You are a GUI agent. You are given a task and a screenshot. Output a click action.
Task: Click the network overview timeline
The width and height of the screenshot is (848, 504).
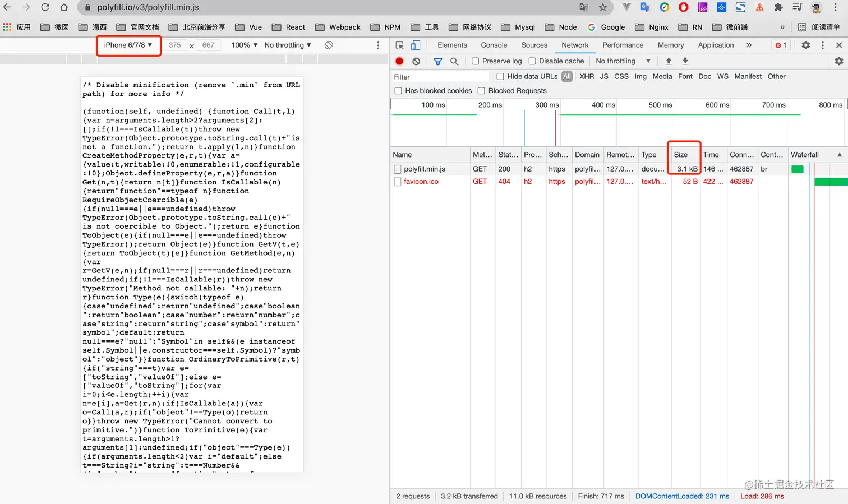coord(619,122)
